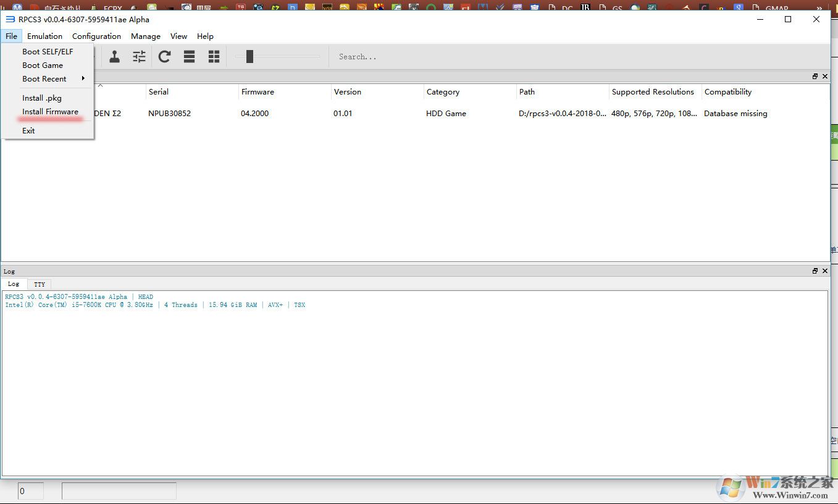Close the RPCS3 window

point(816,19)
